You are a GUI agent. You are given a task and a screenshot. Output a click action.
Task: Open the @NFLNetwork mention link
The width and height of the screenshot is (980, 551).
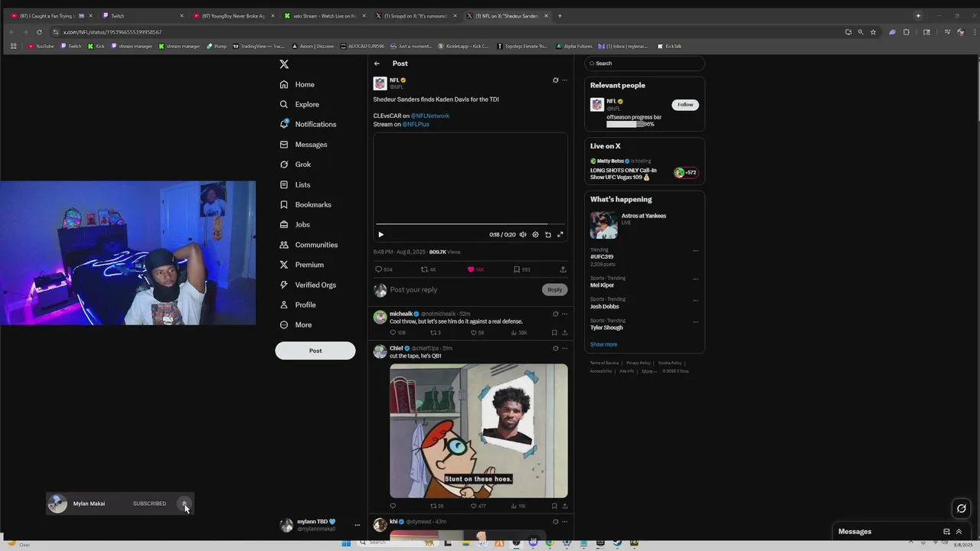coord(430,116)
